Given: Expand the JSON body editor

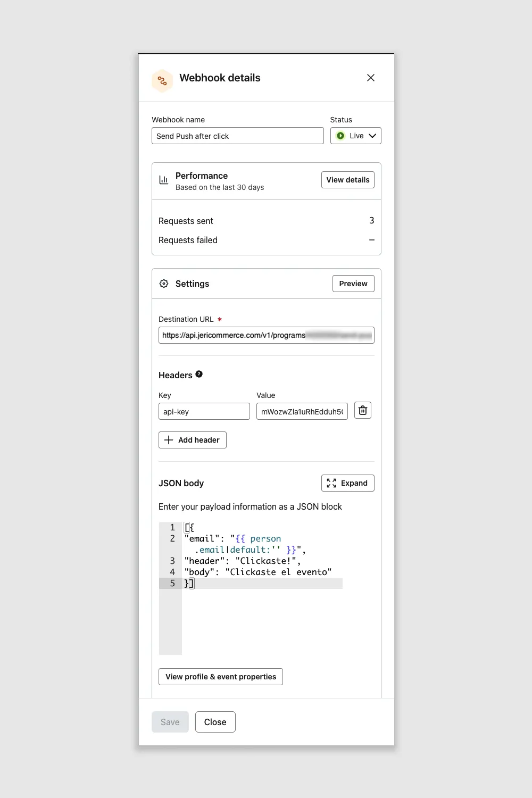Looking at the screenshot, I should coord(347,483).
